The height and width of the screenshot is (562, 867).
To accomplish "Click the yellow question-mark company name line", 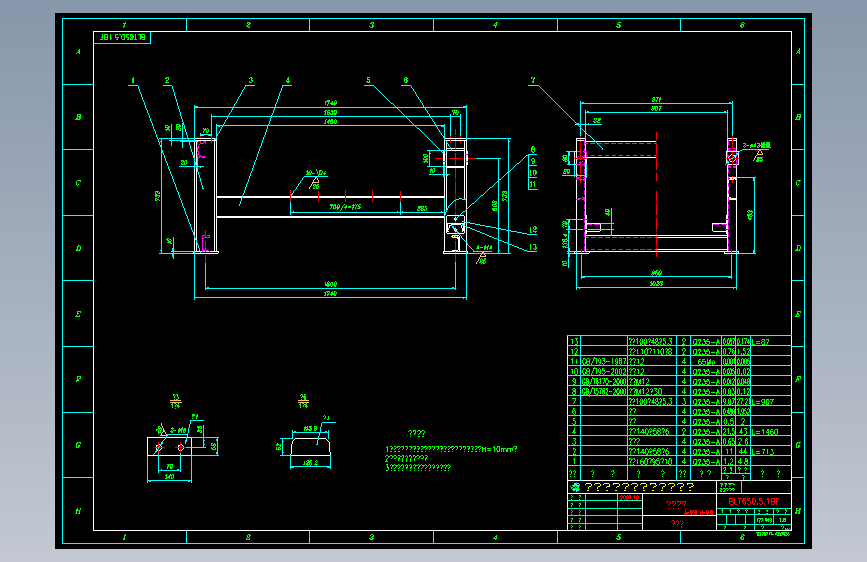I will pyautogui.click(x=639, y=487).
